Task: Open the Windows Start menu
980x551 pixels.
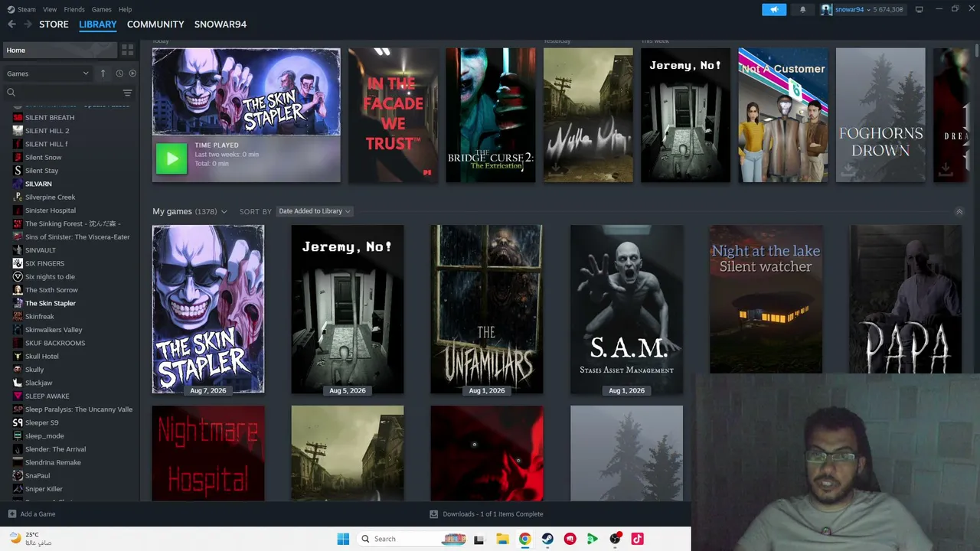Action: click(343, 539)
